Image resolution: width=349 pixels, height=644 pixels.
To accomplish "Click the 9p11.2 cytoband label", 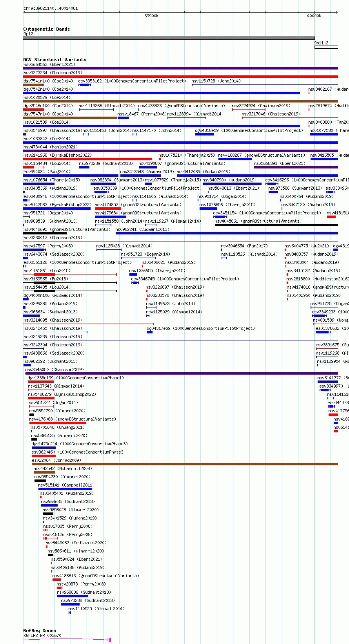I will 322,43.
